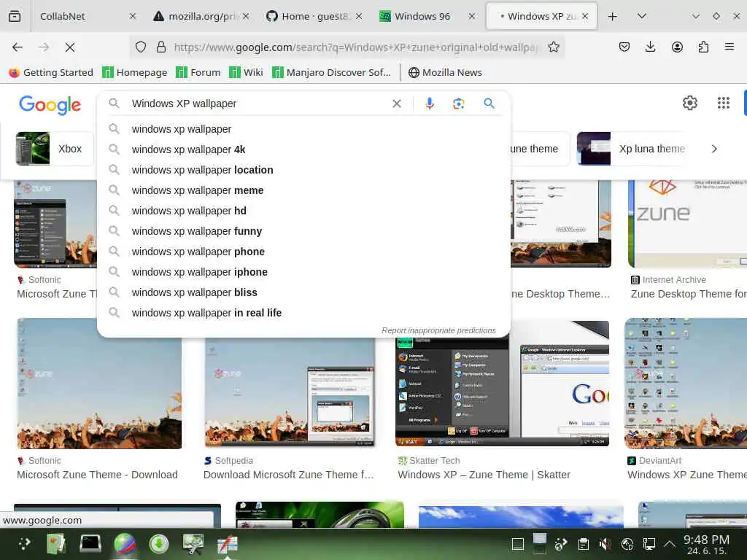Open application launcher in taskbar

tap(24, 544)
